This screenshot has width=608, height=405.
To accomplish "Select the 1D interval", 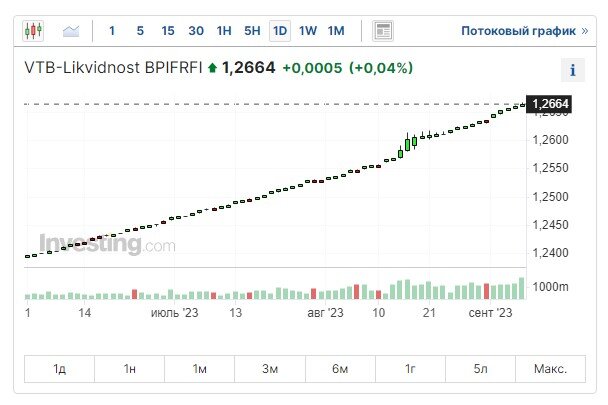I will coord(280,31).
